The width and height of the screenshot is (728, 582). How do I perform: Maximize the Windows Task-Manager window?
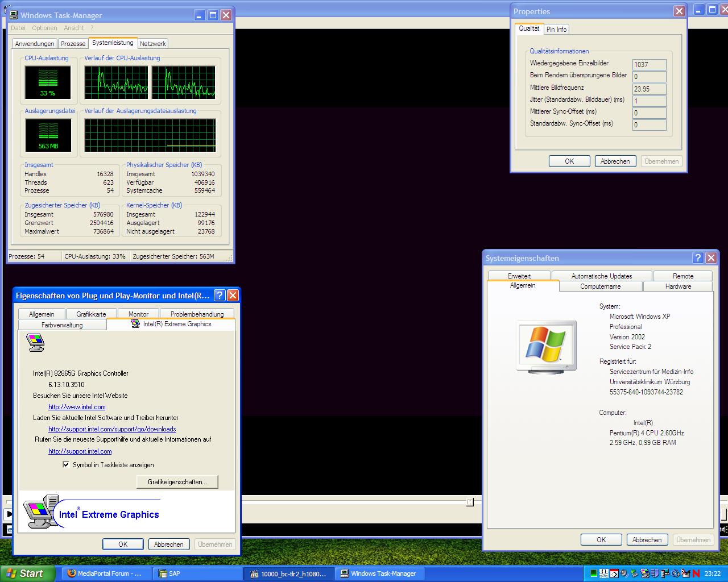(x=213, y=15)
